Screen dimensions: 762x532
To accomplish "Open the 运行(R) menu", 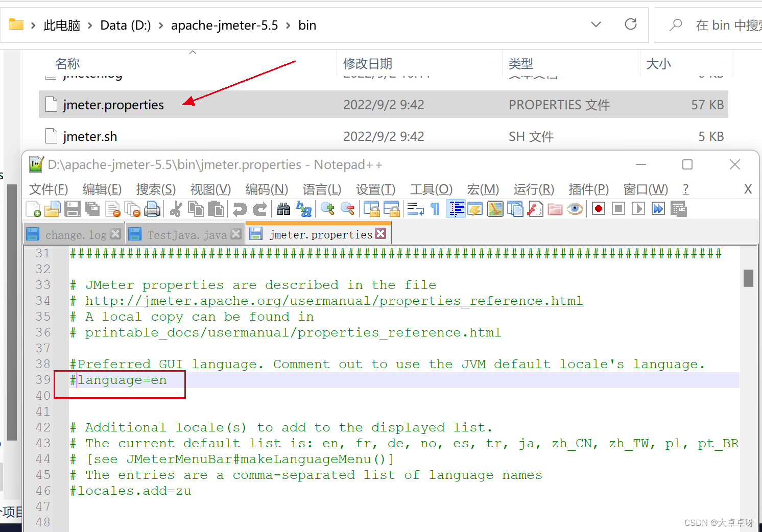I will 534,189.
